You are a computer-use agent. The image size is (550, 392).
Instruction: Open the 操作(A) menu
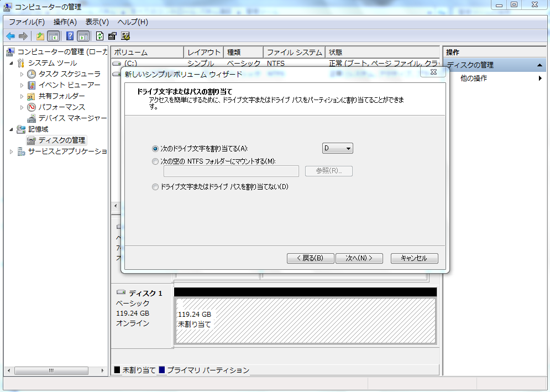pos(65,22)
